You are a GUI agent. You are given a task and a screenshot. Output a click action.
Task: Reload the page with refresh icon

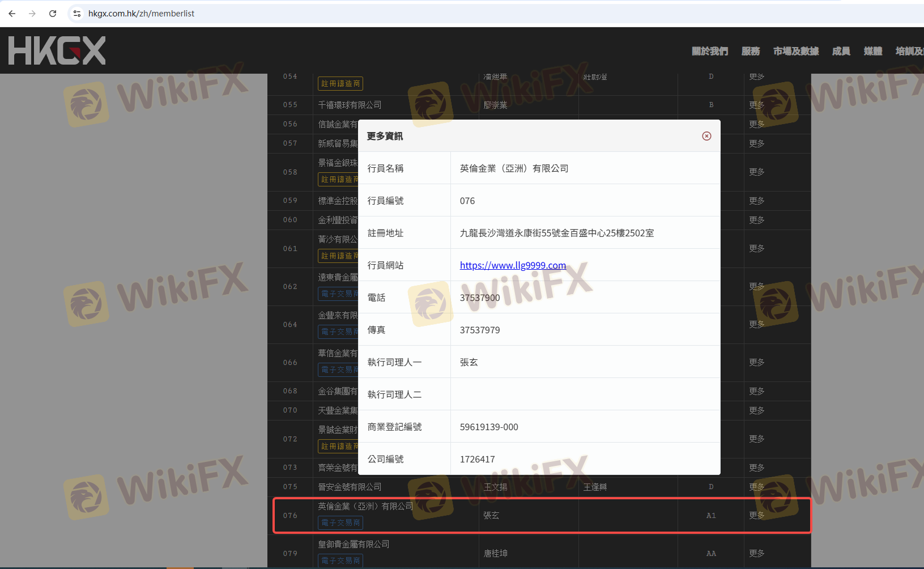tap(53, 14)
